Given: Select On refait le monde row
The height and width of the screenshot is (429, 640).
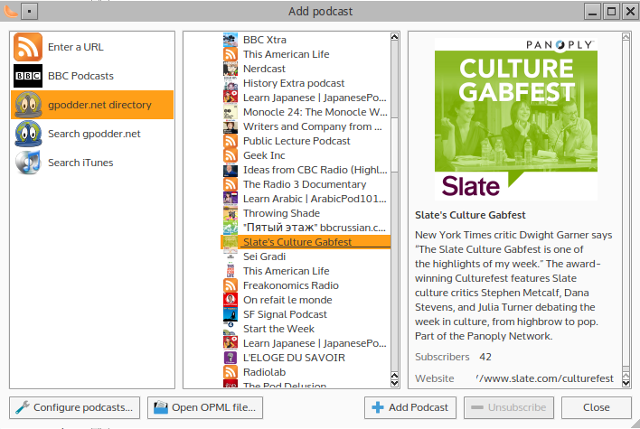Looking at the screenshot, I should tap(306, 300).
